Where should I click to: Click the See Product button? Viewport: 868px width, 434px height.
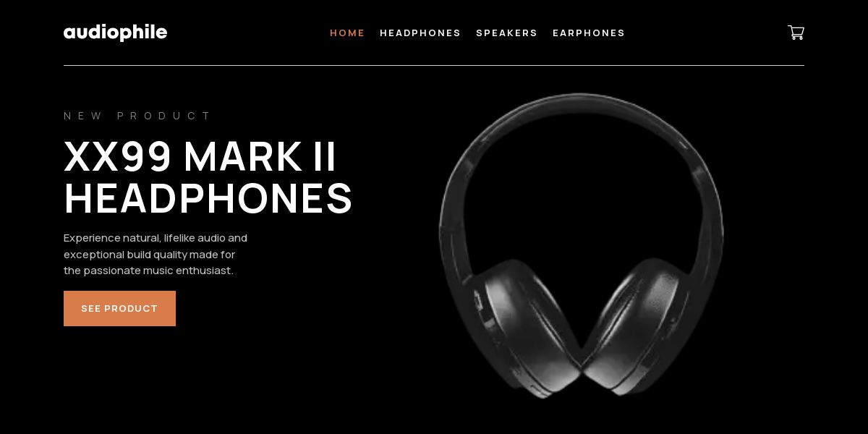tap(119, 308)
